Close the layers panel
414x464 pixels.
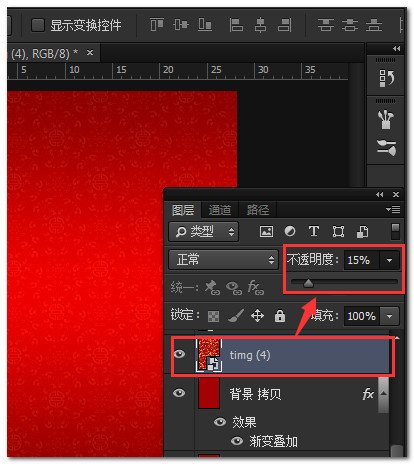click(x=396, y=194)
